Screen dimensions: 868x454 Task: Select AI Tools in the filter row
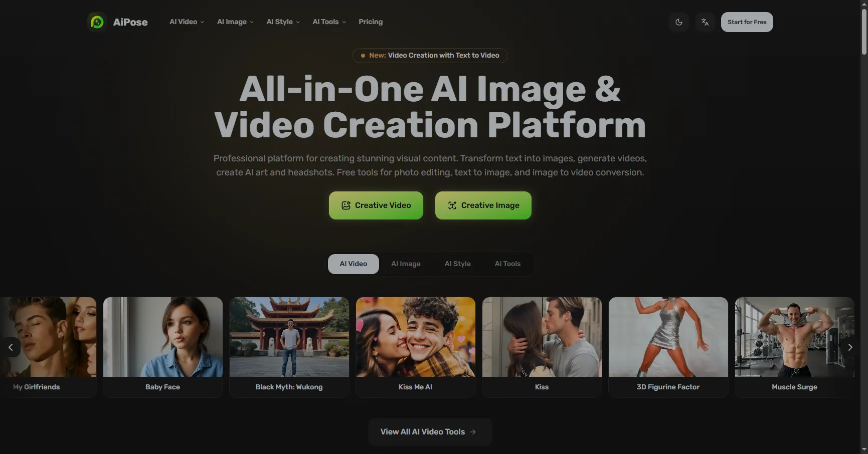[x=507, y=264]
